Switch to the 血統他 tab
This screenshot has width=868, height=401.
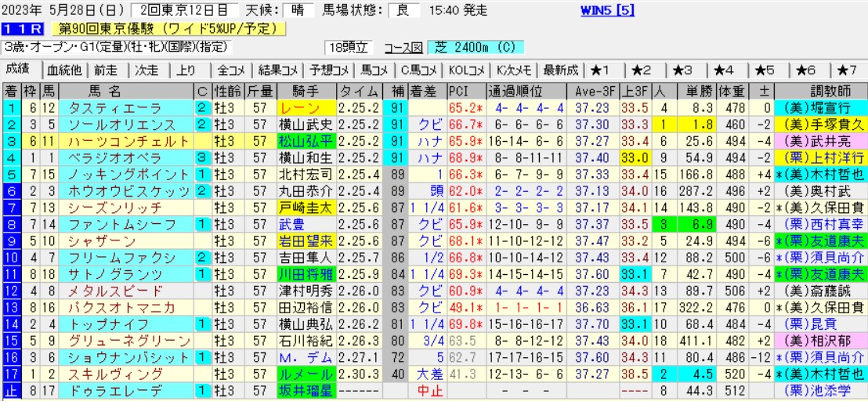pyautogui.click(x=64, y=69)
